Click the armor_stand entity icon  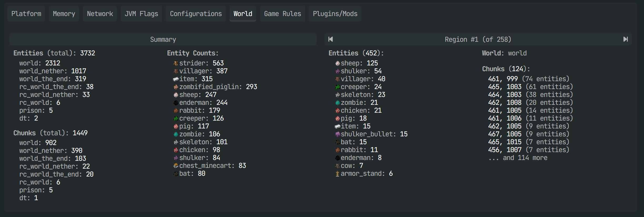tap(337, 174)
